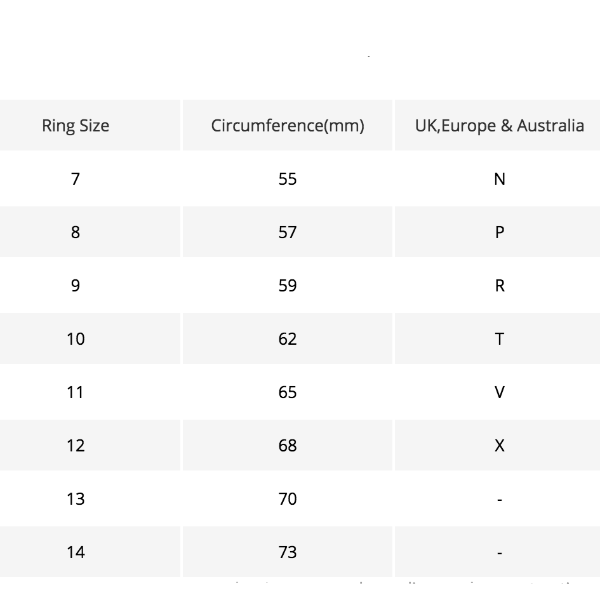The height and width of the screenshot is (600, 600).
Task: Click circumference value 57
Action: [288, 232]
